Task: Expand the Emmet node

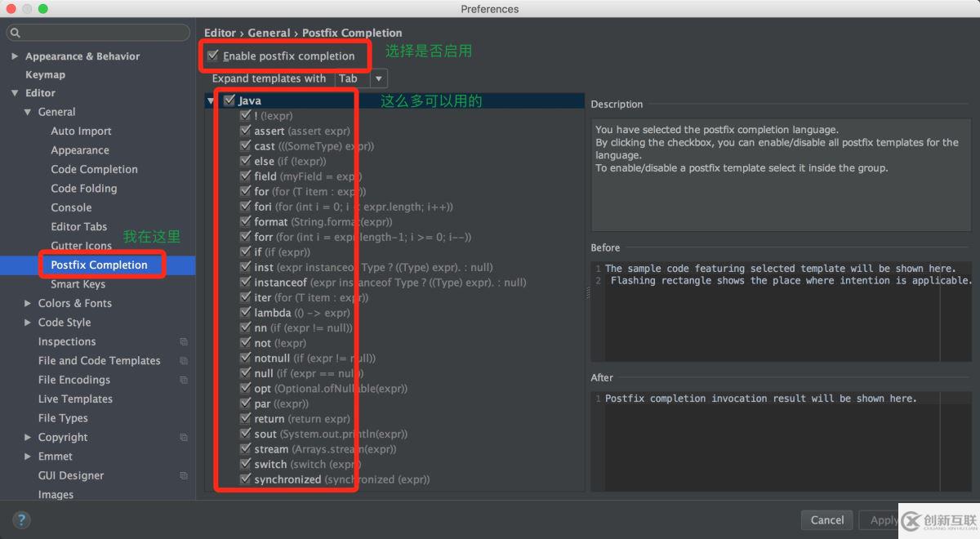Action: pyautogui.click(x=28, y=457)
